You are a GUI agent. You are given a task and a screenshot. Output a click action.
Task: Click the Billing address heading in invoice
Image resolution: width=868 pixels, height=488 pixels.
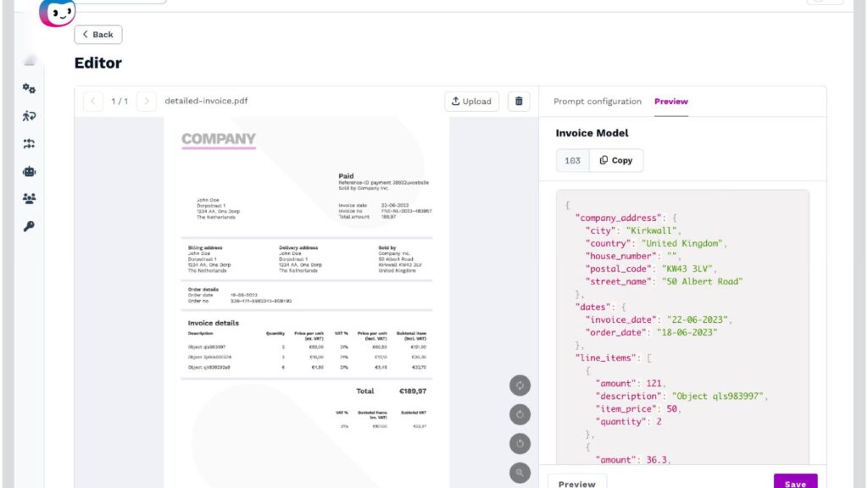tap(205, 248)
